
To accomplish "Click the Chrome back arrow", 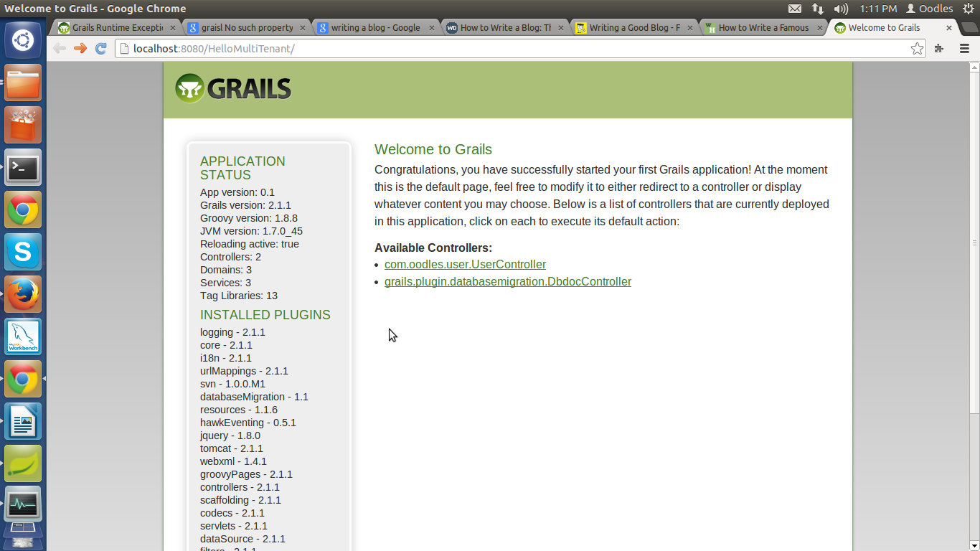I will [x=60, y=48].
